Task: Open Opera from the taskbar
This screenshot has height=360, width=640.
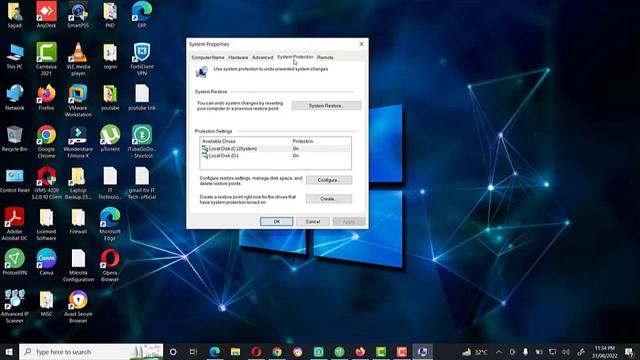Action: (x=256, y=351)
